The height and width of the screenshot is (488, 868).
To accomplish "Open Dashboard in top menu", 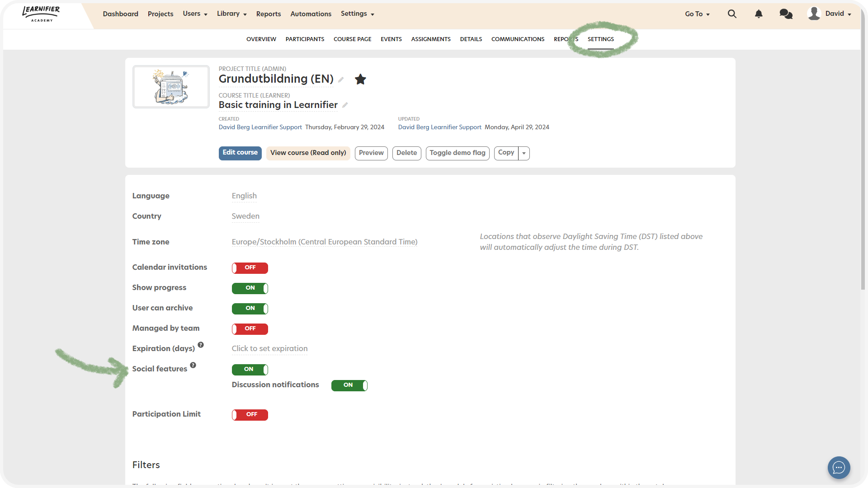I will point(121,14).
